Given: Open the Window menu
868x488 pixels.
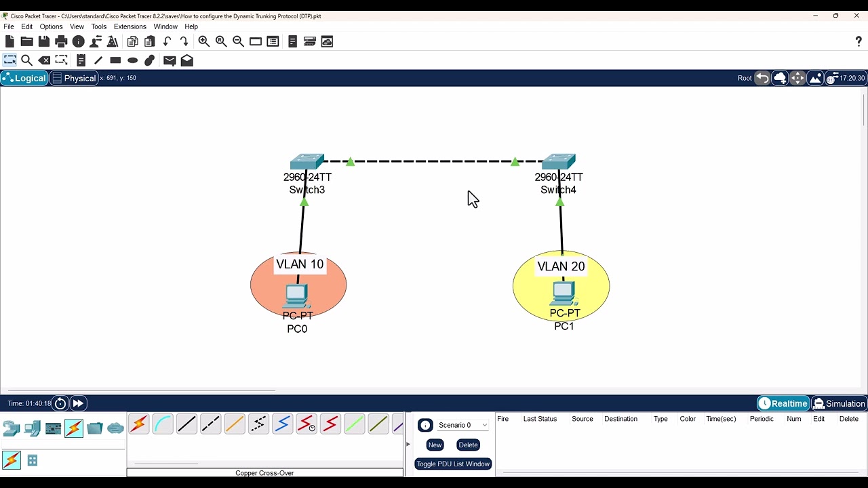Looking at the screenshot, I should pyautogui.click(x=165, y=26).
